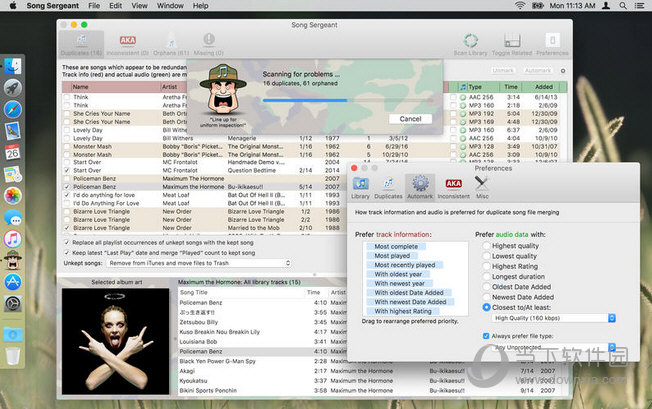Select Oldest Date Added radio button
Screen dimensions: 652x409
click(x=486, y=287)
